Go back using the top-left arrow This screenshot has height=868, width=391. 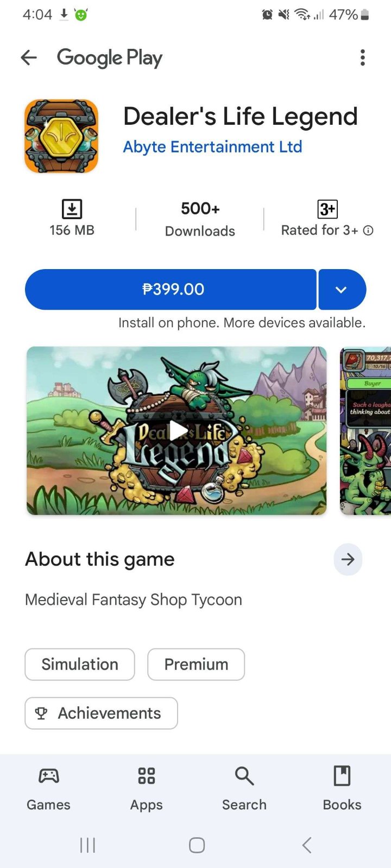[29, 58]
